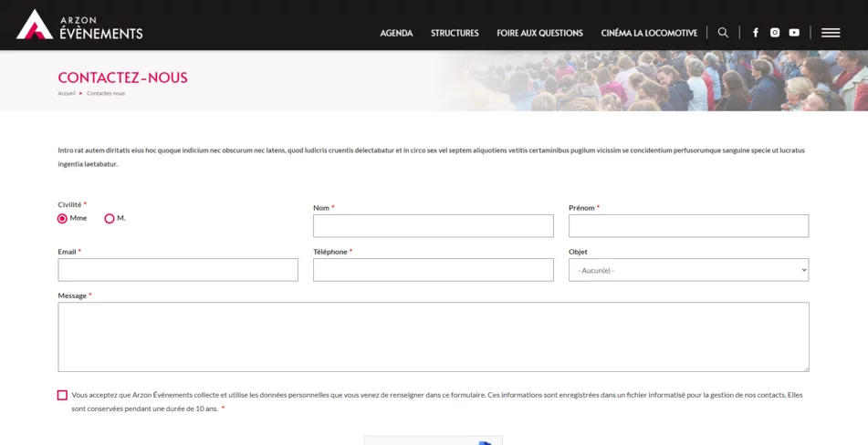This screenshot has width=868, height=445.
Task: Open the hamburger menu icon
Action: point(831,33)
